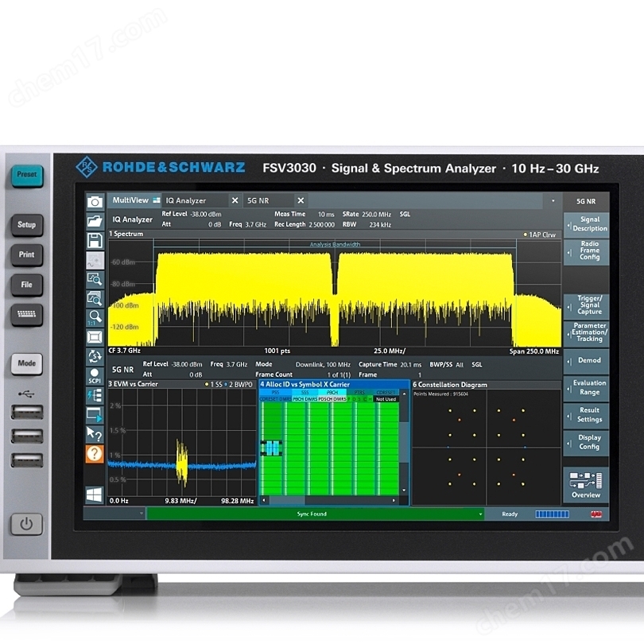
Task: Hit the Setup hardware key
Action: (27, 225)
